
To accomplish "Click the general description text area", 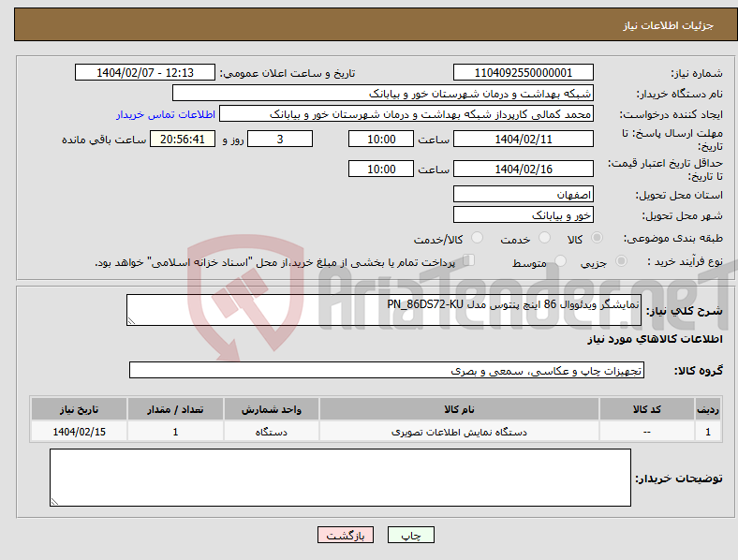I will (384, 310).
